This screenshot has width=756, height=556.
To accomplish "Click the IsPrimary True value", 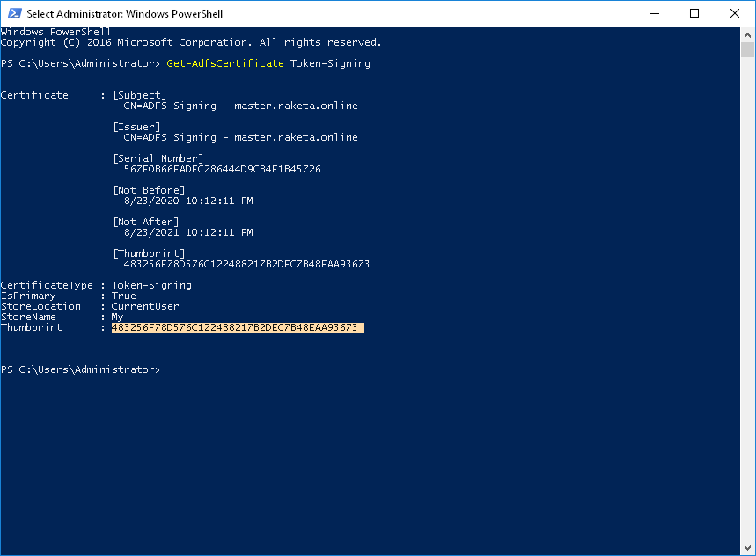I will 123,296.
